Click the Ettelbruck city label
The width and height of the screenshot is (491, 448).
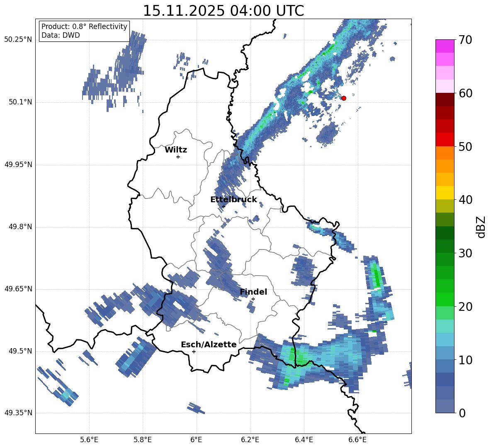(233, 200)
